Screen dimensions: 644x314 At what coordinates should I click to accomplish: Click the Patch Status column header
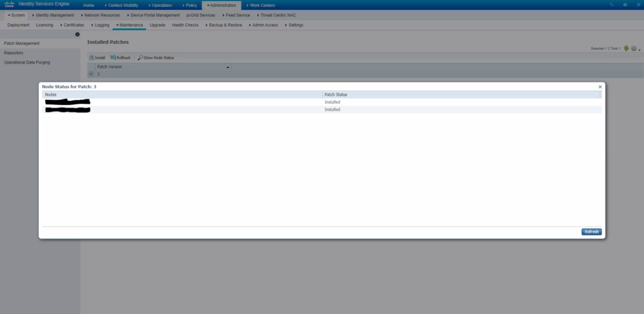(x=462, y=94)
